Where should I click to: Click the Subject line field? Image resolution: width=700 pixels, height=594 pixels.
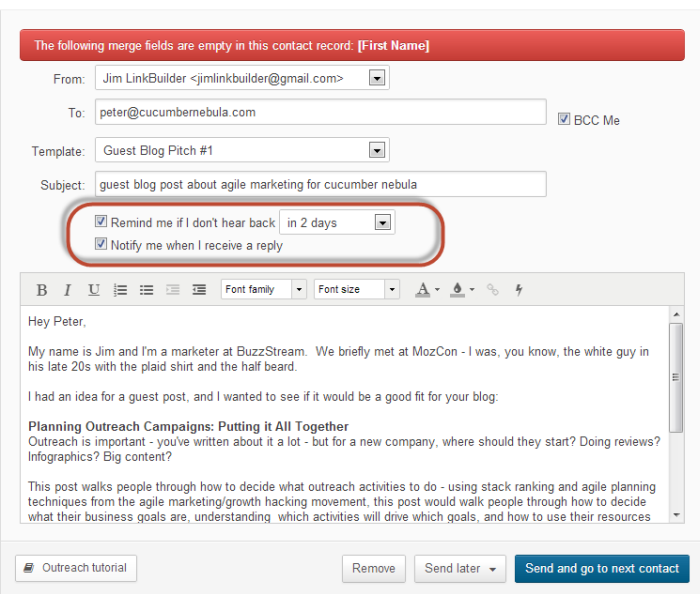[321, 184]
